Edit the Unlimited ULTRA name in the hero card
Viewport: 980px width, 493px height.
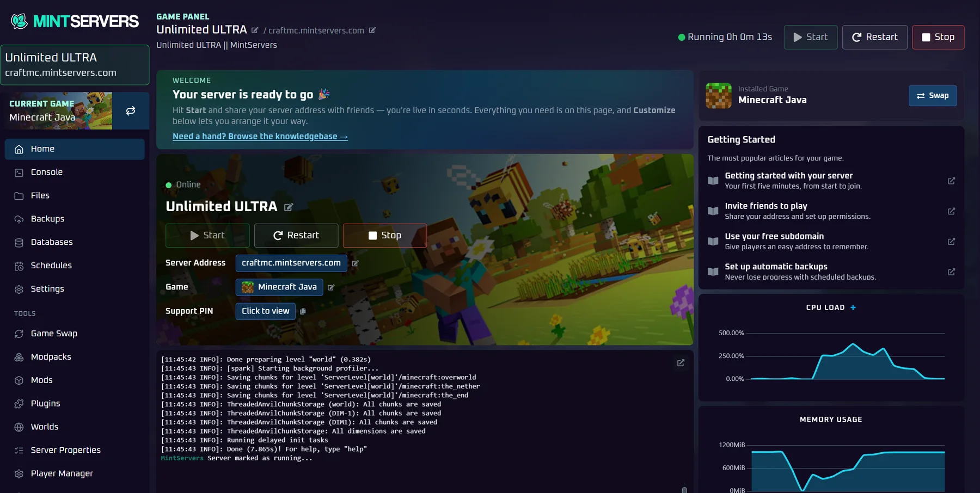(289, 207)
